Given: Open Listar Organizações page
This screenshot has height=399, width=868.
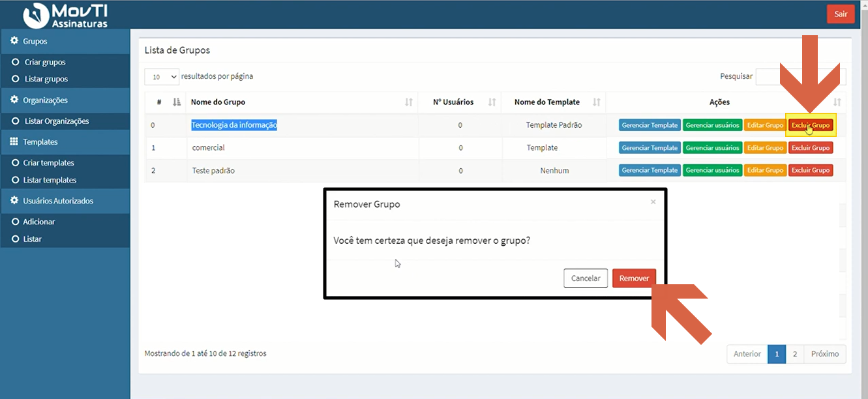Looking at the screenshot, I should (56, 121).
